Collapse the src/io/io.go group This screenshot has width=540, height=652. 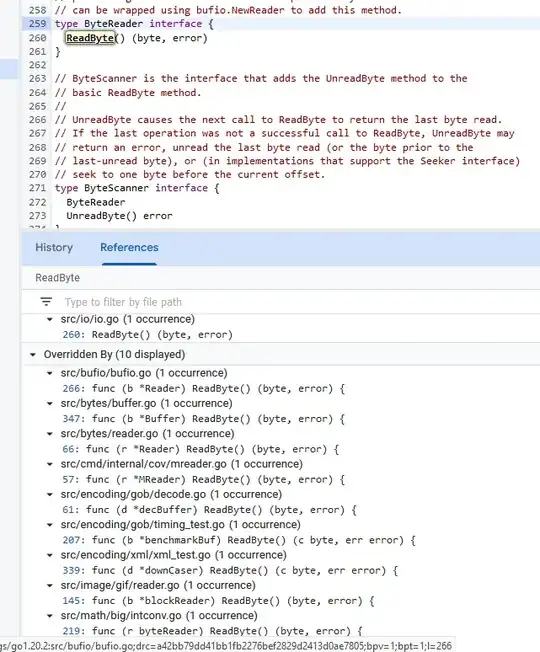(x=50, y=319)
